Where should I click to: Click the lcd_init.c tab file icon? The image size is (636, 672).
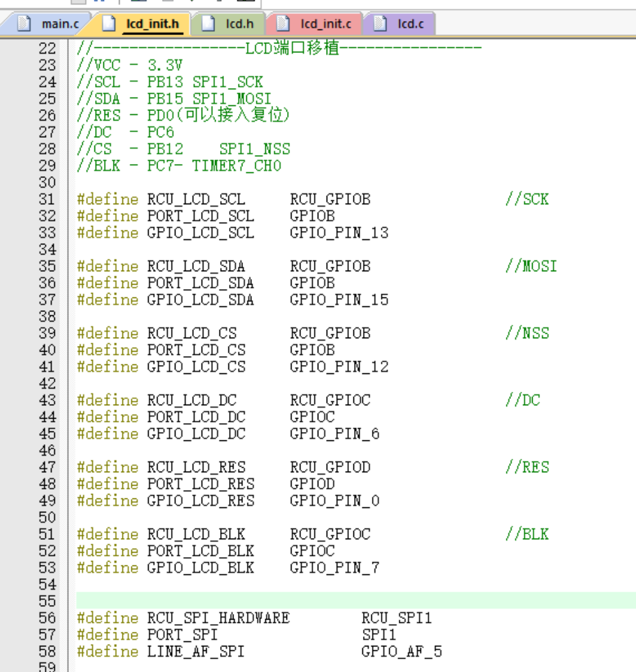pos(283,23)
